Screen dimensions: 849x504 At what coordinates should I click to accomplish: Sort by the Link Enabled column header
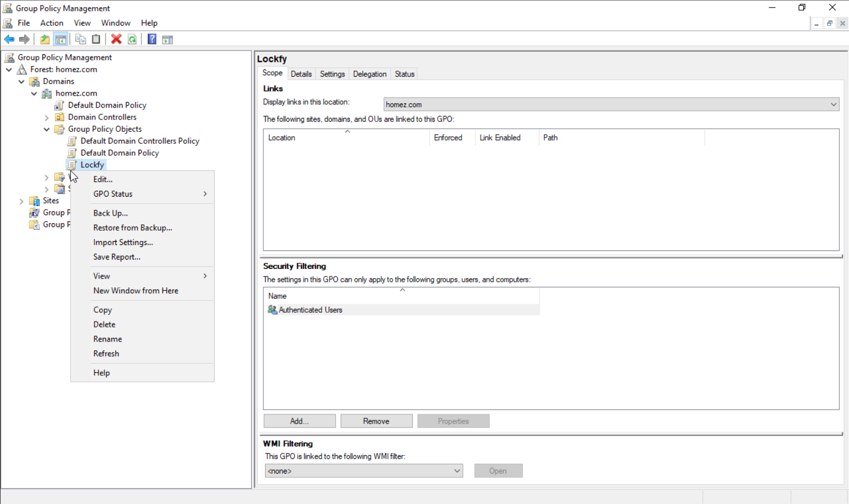(507, 137)
